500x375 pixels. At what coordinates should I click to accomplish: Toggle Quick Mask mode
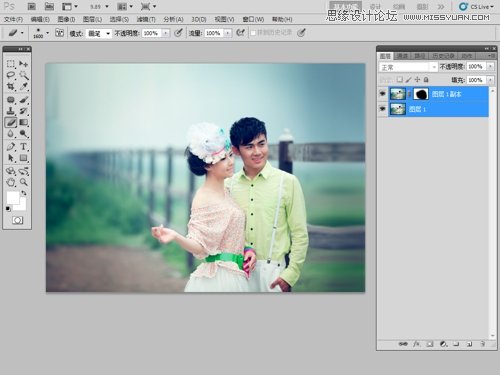pos(17,220)
